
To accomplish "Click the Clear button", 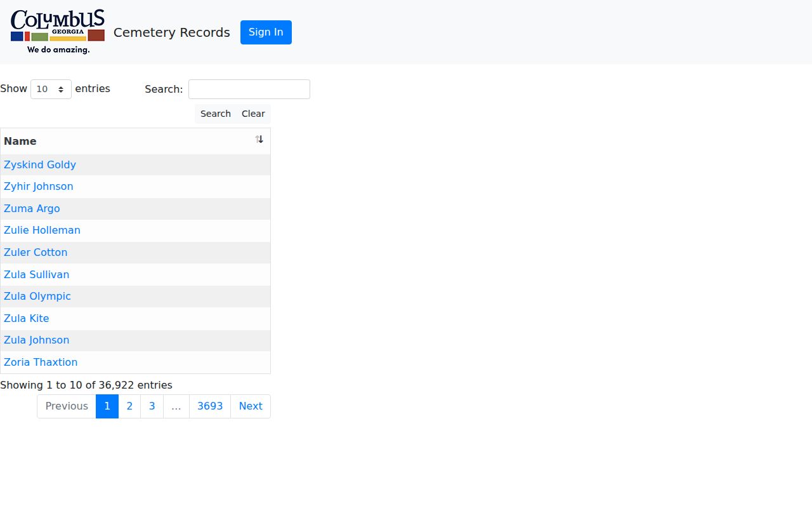I will pos(253,114).
